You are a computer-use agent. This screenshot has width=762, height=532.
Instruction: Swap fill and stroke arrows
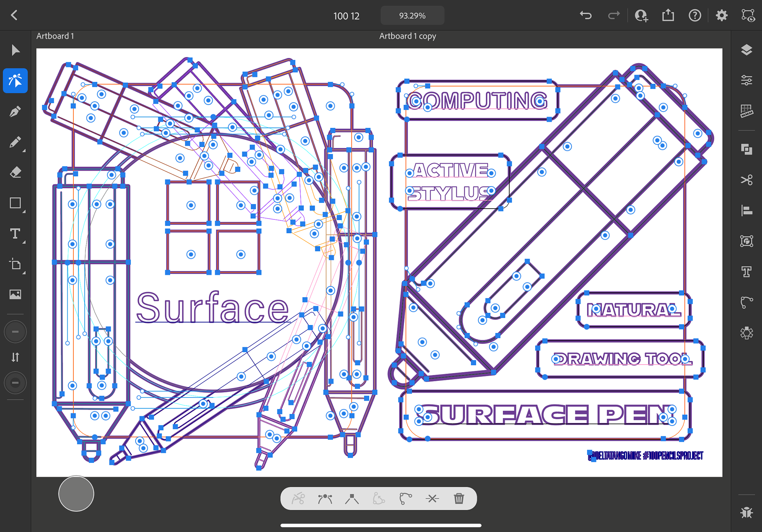click(15, 357)
